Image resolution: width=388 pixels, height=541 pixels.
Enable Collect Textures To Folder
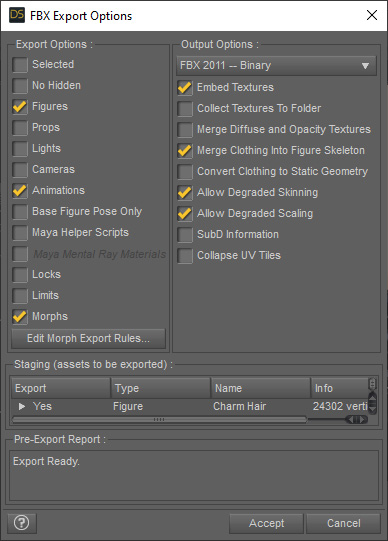coord(185,109)
